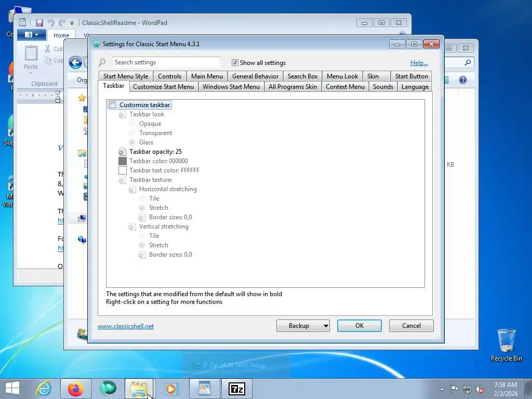Click the OK button

(x=360, y=326)
